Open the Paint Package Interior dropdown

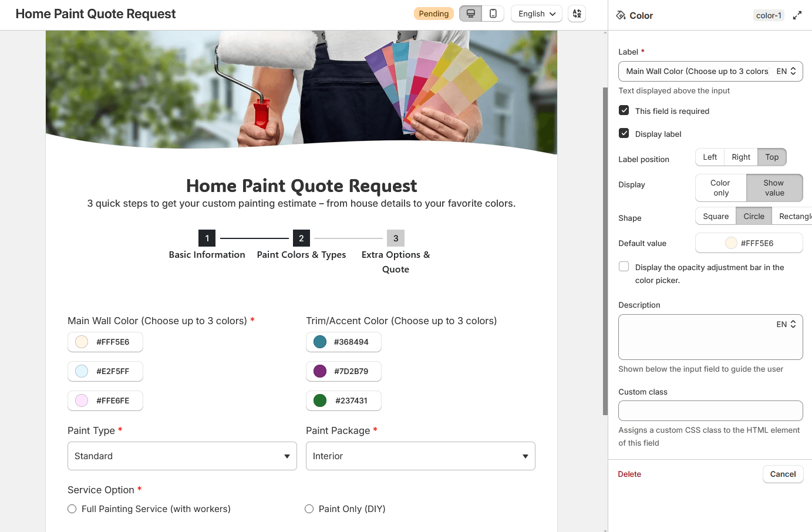[x=420, y=456]
